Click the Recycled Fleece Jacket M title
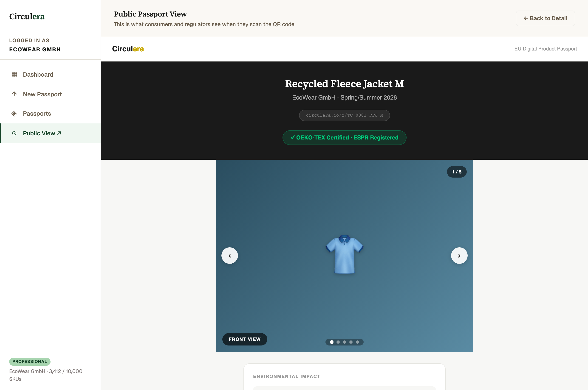 (x=344, y=84)
